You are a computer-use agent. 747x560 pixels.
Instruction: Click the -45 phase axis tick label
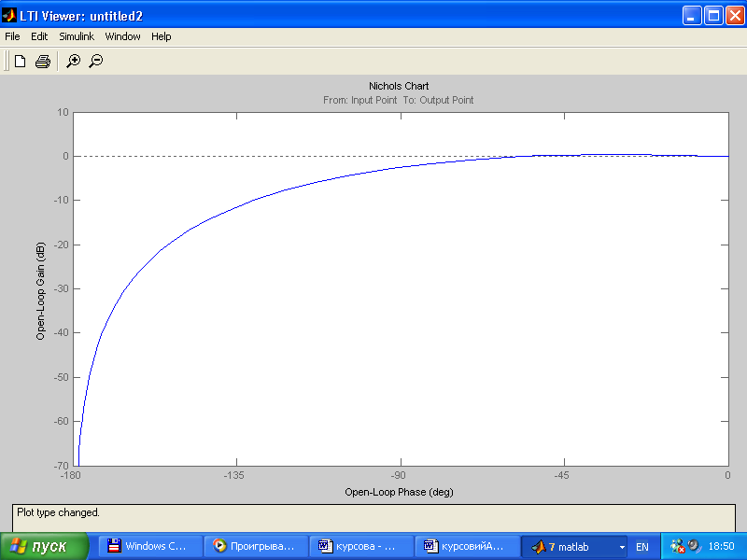[562, 475]
